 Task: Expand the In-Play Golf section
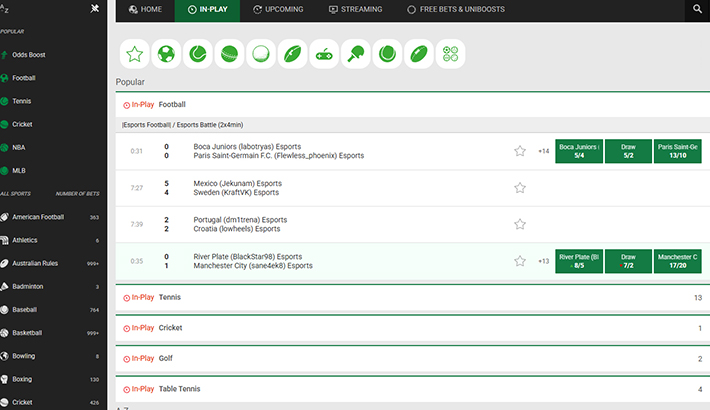click(x=413, y=358)
